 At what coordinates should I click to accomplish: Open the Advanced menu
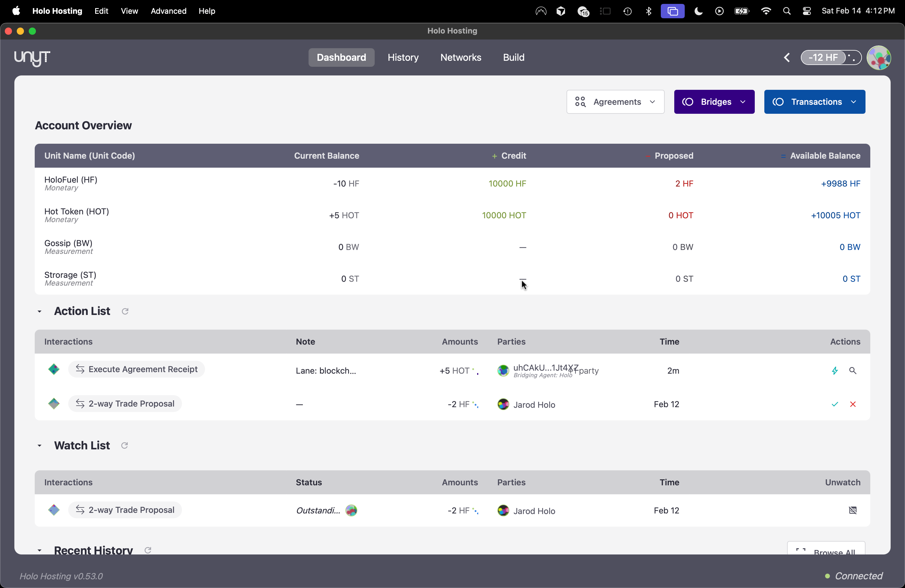168,11
